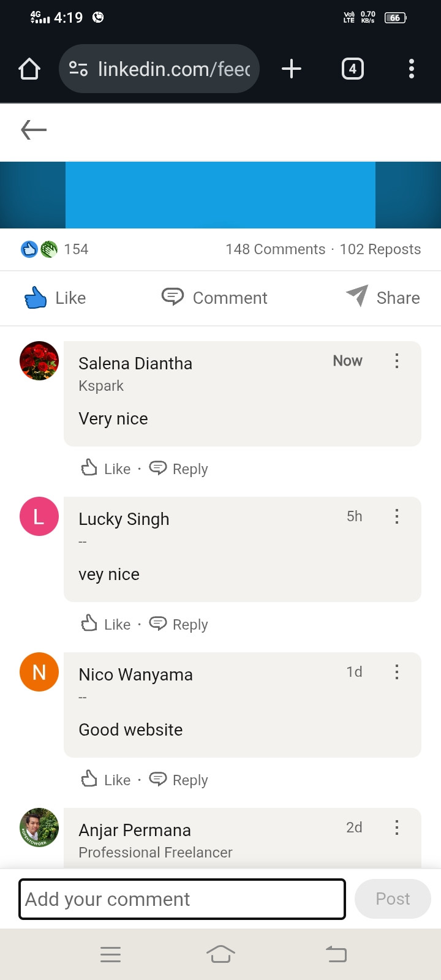
Task: View the 102 Reposts link
Action: point(380,249)
